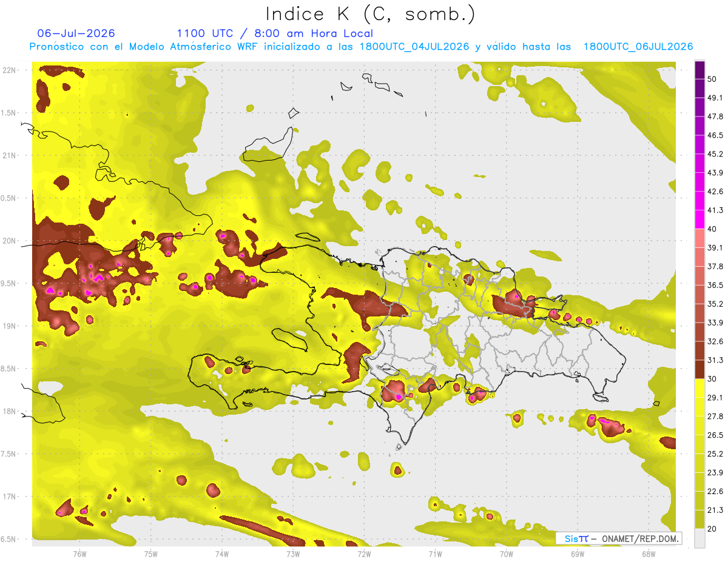Click the legend value '32.6'
This screenshot has width=728, height=562.
(715, 341)
